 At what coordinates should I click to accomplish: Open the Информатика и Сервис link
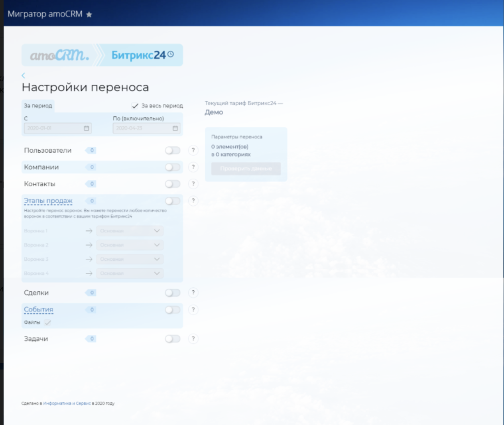(x=67, y=403)
